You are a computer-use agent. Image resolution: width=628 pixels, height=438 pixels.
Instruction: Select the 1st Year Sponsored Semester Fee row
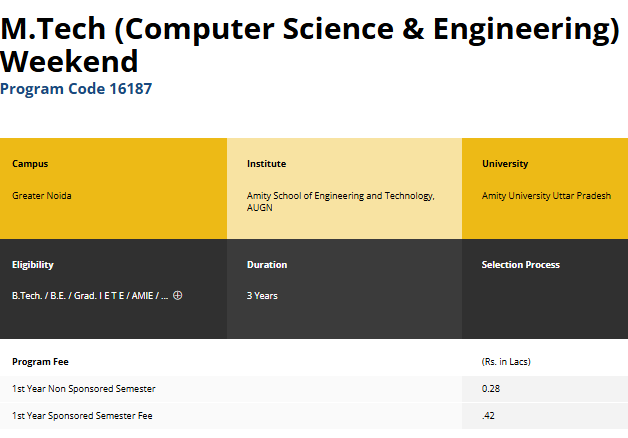tap(83, 415)
